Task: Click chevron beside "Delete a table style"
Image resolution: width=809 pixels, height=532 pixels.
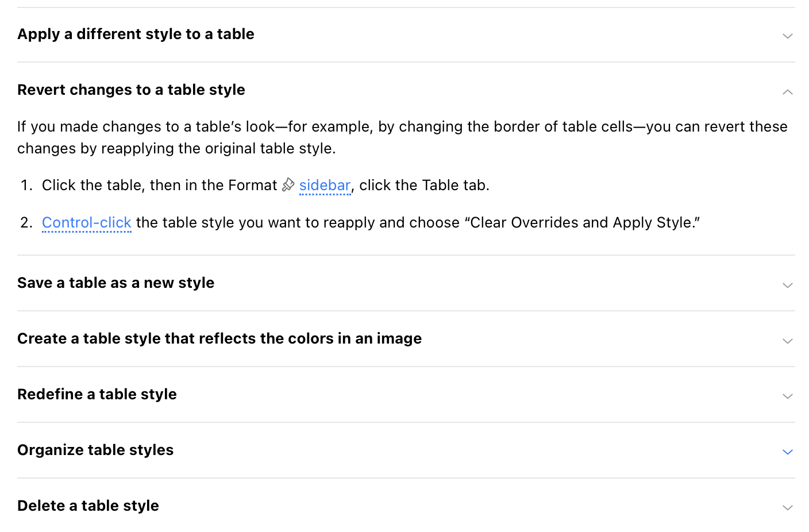Action: [x=787, y=507]
